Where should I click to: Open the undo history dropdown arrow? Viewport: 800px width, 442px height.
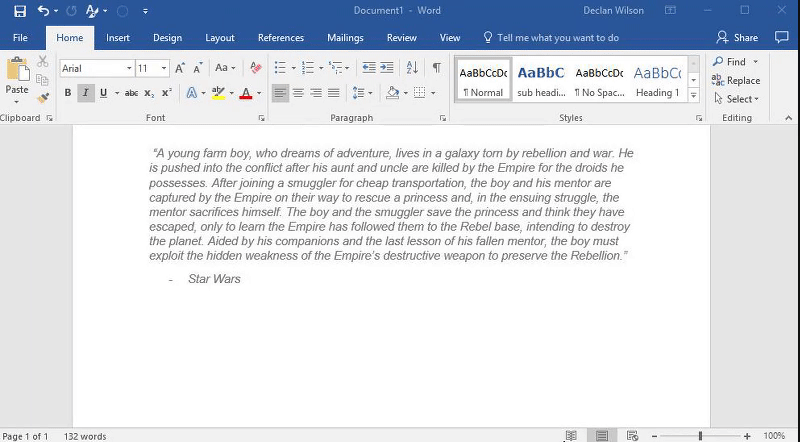[56, 11]
